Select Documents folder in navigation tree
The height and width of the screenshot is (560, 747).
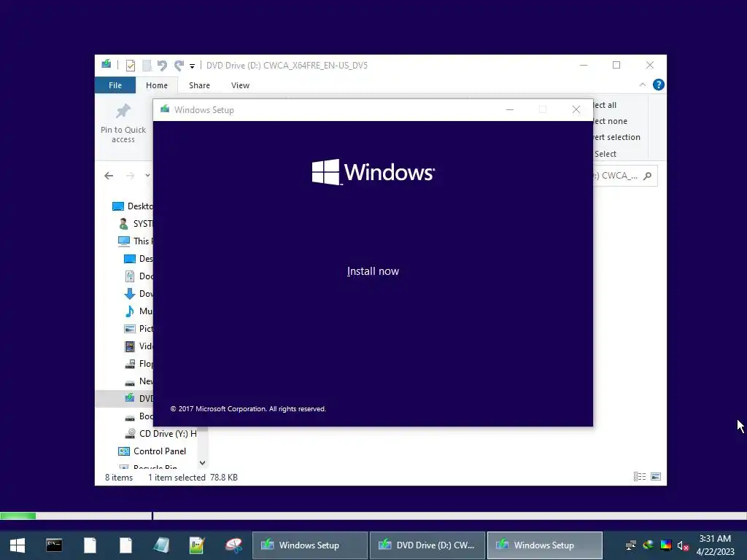pos(138,276)
